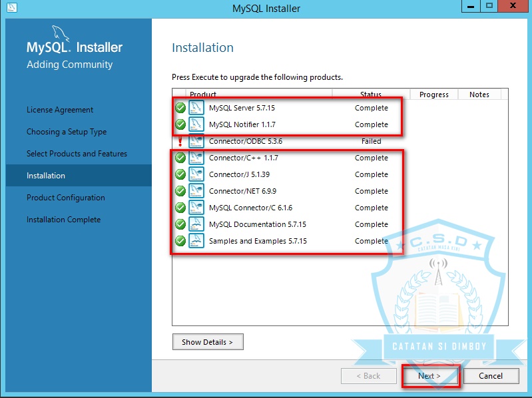Viewport: 532px width, 398px height.
Task: Click the green check icon beside Connector/J 5.1.39
Action: (180, 174)
